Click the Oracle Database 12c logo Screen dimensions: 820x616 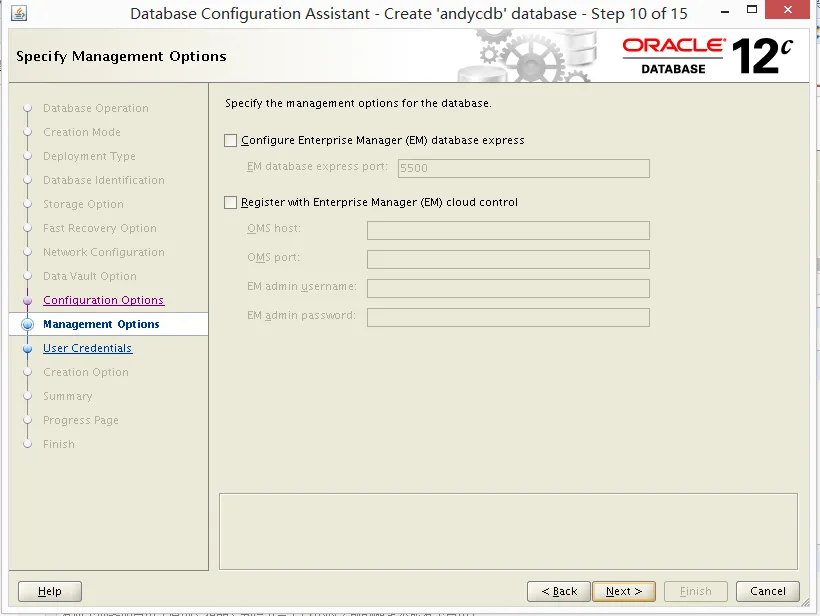click(708, 56)
